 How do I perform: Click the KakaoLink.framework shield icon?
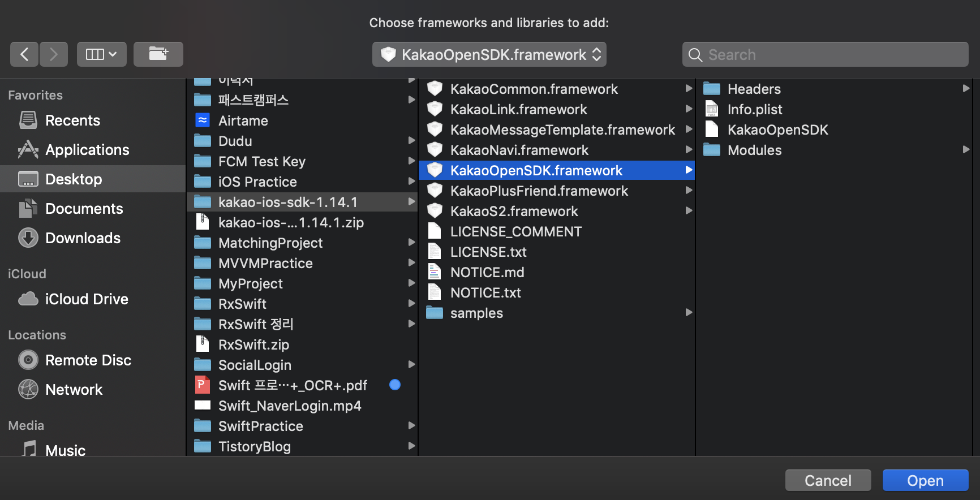tap(435, 109)
